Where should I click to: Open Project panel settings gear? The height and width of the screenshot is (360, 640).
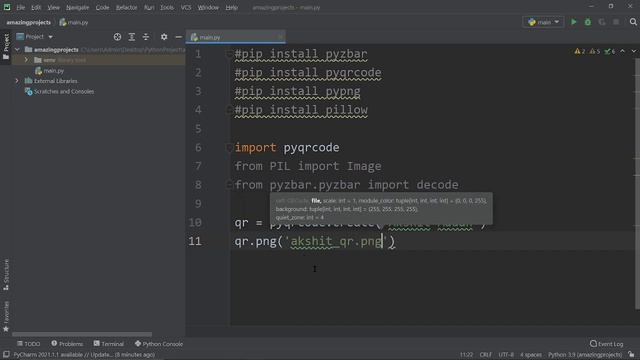[x=164, y=37]
